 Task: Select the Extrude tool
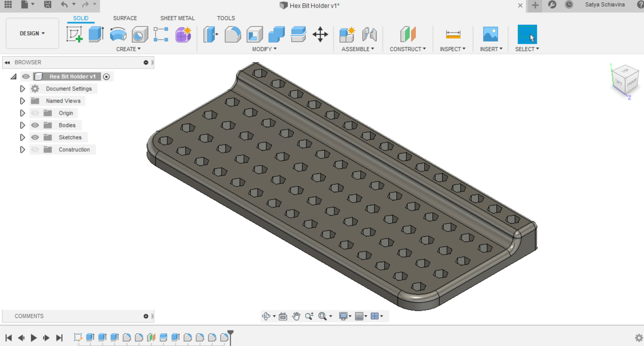point(96,34)
